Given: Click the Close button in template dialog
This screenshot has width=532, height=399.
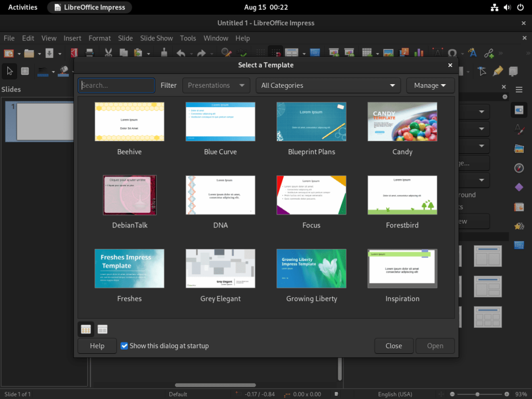Looking at the screenshot, I should [x=394, y=345].
